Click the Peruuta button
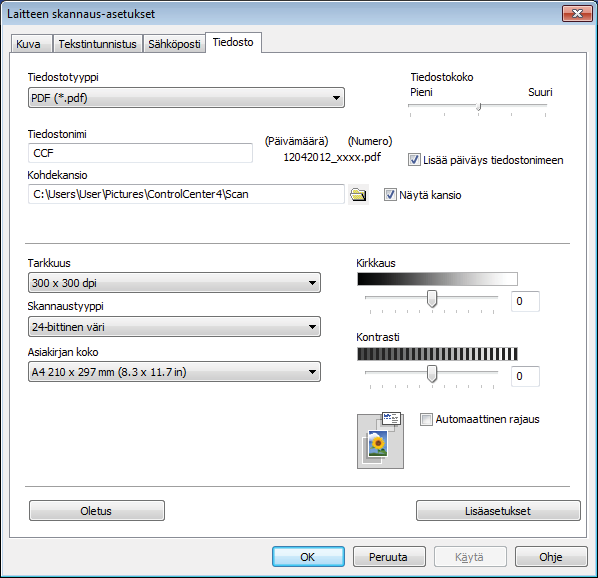 [x=389, y=557]
